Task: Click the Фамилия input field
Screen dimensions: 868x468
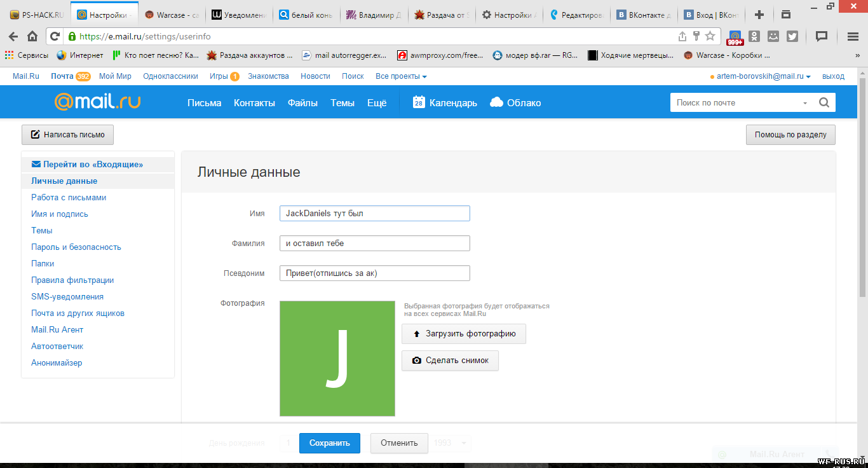Action: click(375, 244)
